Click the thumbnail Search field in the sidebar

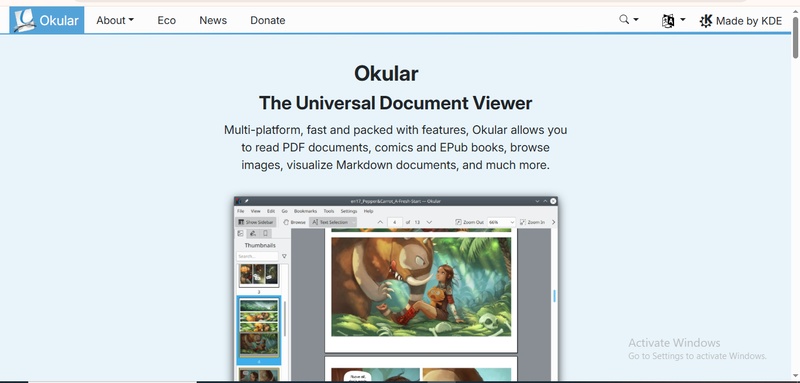[257, 256]
